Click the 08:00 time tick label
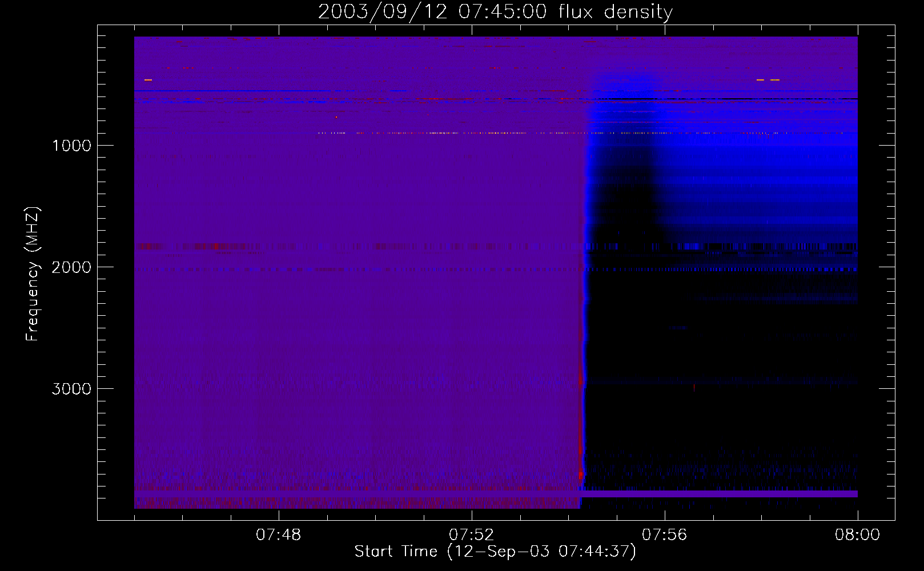This screenshot has width=924, height=571. click(857, 535)
